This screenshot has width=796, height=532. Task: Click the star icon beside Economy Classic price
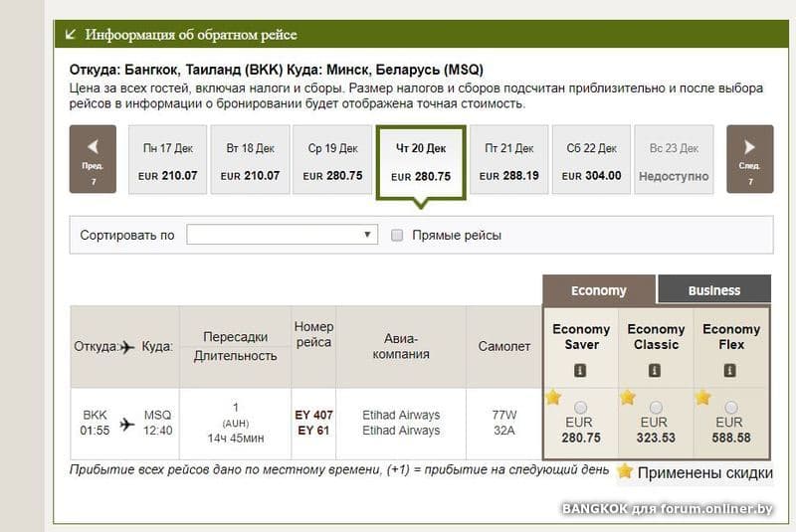click(x=628, y=398)
